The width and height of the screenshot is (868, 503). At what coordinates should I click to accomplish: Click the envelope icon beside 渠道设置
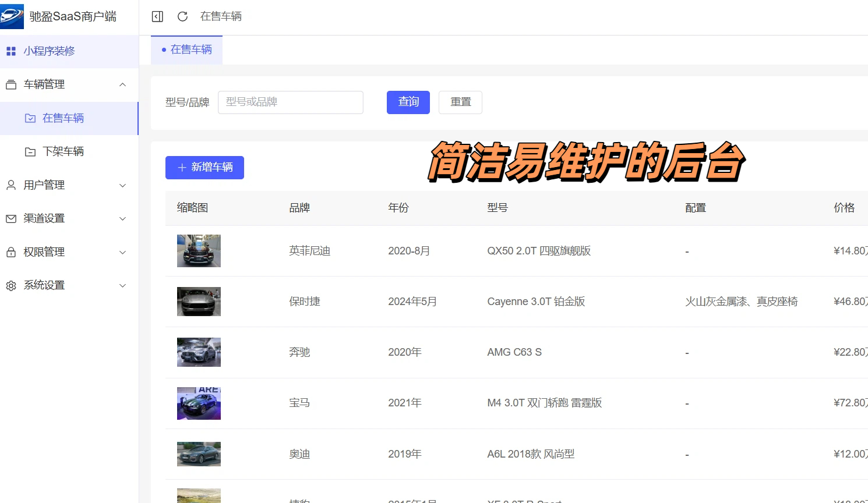(10, 218)
